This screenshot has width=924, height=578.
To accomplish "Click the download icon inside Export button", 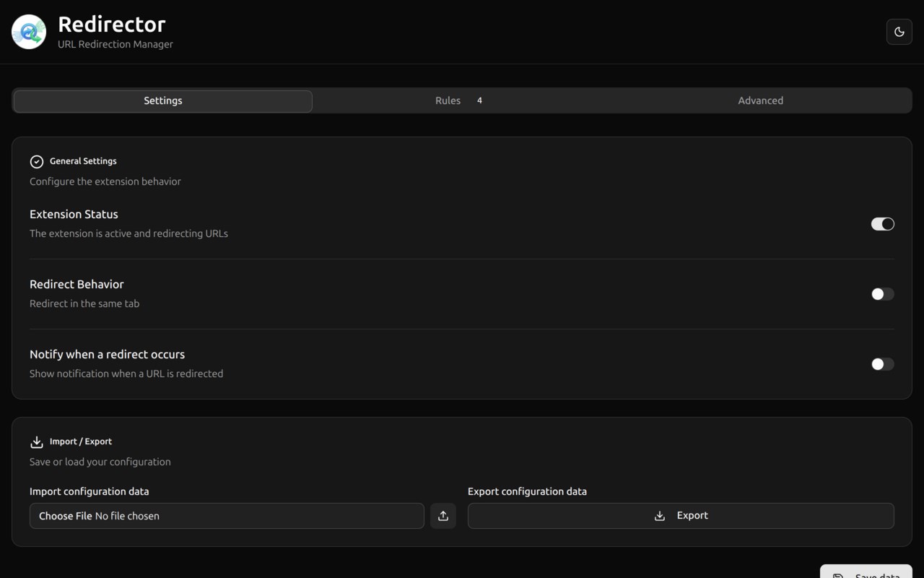I will pos(659,516).
